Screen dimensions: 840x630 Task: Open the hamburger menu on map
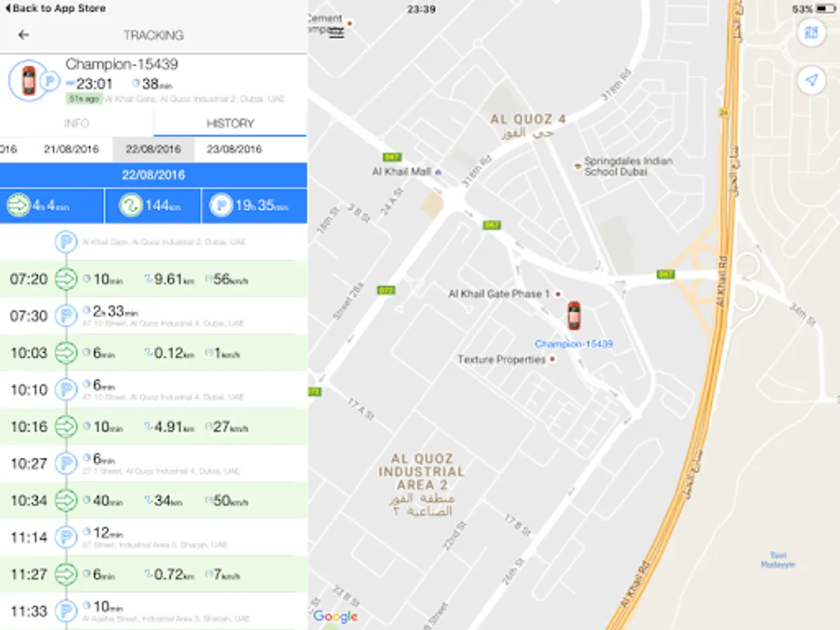[x=337, y=34]
